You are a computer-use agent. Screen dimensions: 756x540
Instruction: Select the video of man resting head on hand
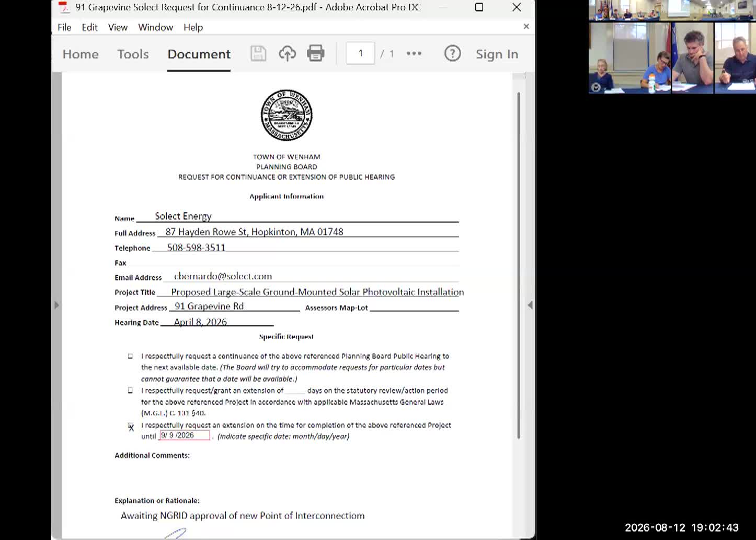click(x=692, y=58)
